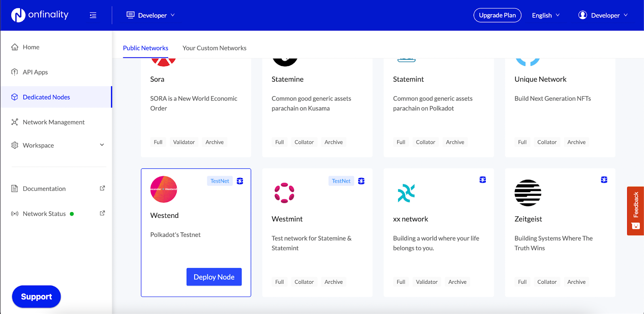This screenshot has width=644, height=314.
Task: Select the Westmint card title
Action: [x=287, y=219]
